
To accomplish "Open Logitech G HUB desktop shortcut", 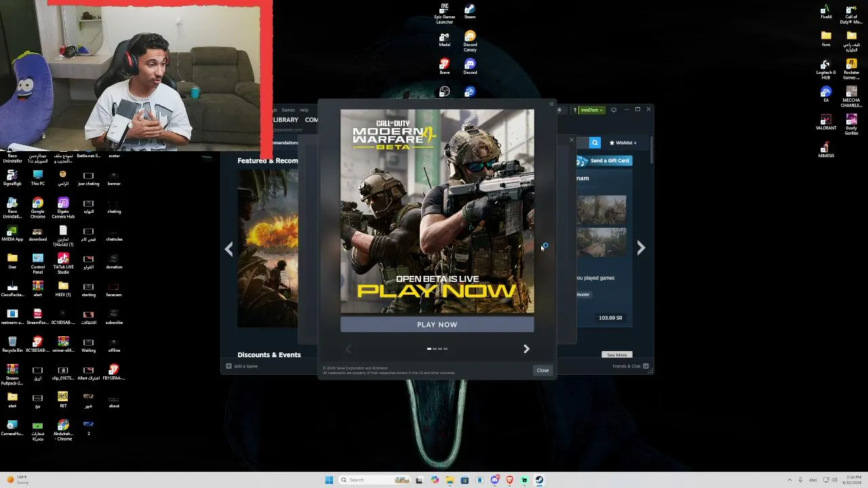I will coord(826,69).
